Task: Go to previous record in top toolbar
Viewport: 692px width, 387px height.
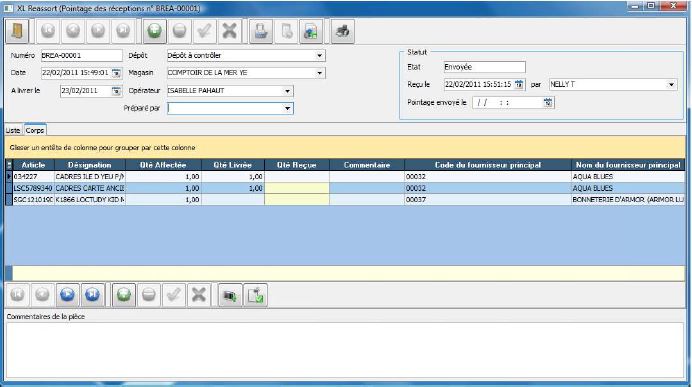Action: (73, 31)
